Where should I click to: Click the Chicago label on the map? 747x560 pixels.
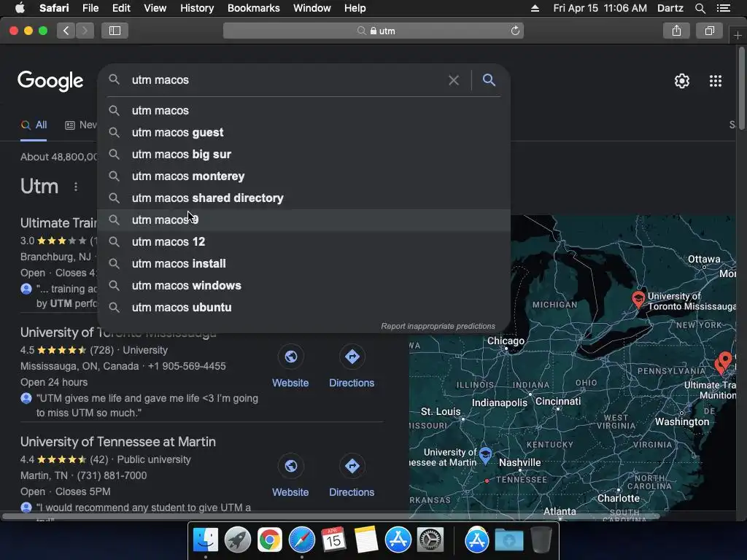[x=506, y=341]
